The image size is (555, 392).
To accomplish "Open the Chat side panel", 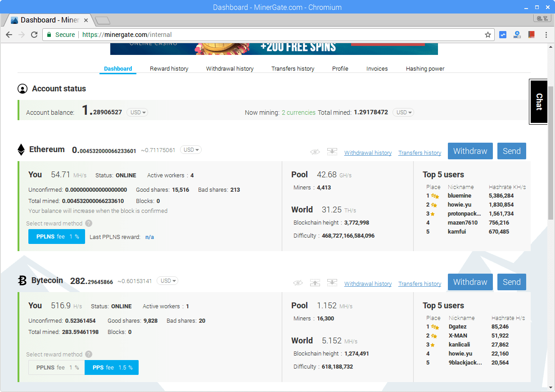I will click(x=538, y=102).
